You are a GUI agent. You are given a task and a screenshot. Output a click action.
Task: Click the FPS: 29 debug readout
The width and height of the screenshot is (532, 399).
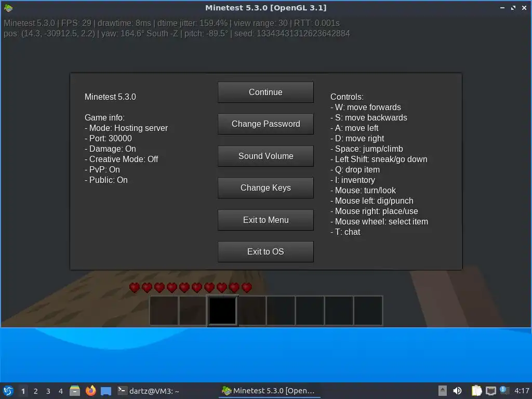click(x=76, y=23)
